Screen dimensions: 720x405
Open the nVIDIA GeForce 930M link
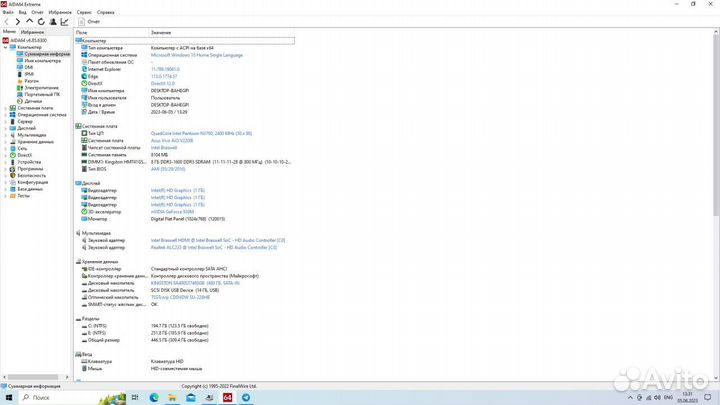tap(172, 212)
